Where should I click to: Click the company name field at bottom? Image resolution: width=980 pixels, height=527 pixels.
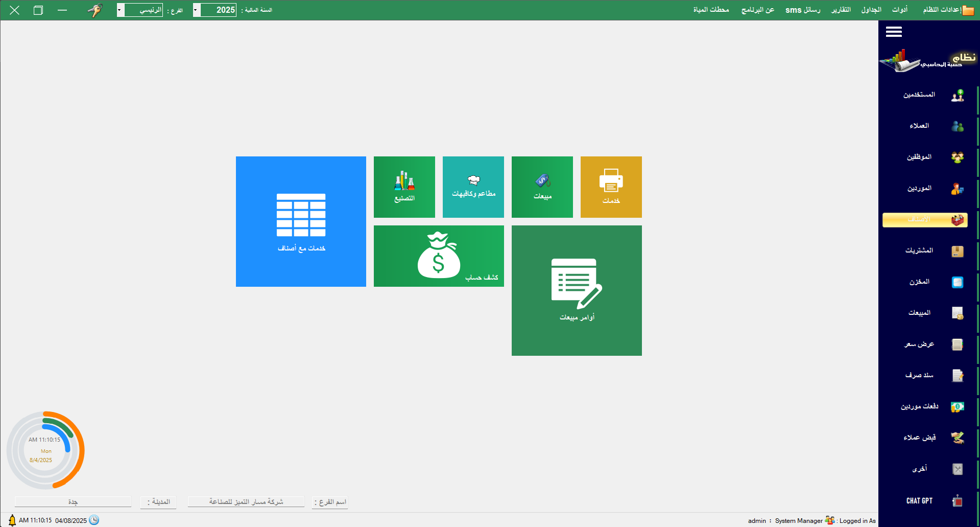[x=246, y=502]
